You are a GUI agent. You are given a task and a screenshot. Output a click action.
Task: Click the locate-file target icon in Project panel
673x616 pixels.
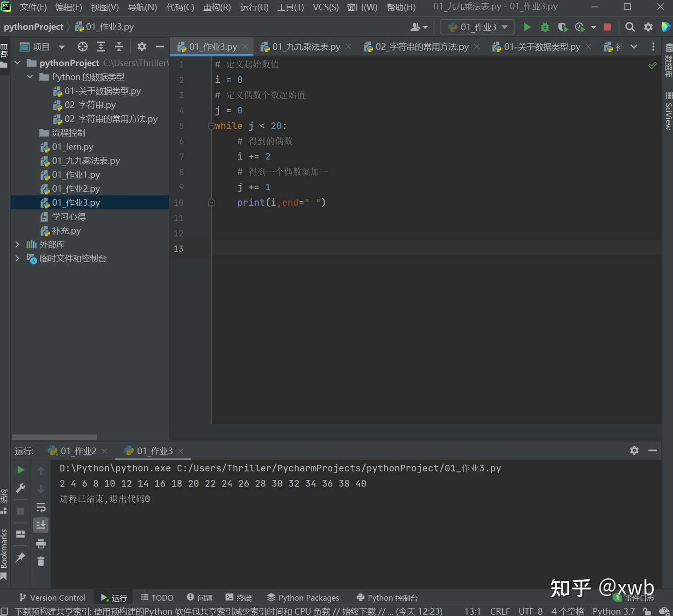click(83, 47)
